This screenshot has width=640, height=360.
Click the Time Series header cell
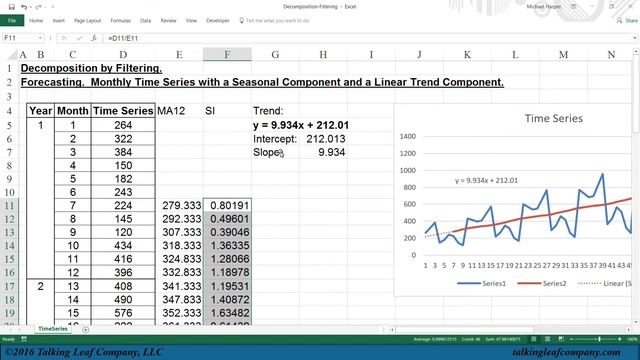point(123,111)
